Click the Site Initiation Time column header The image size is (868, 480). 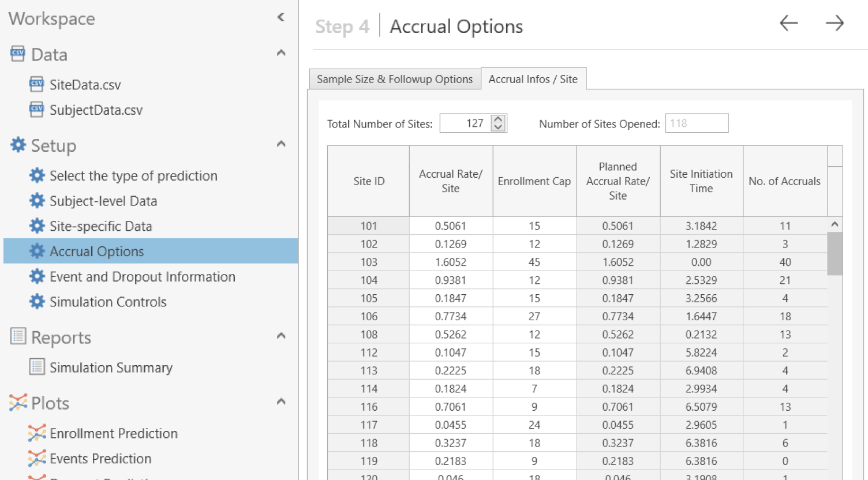(x=701, y=181)
